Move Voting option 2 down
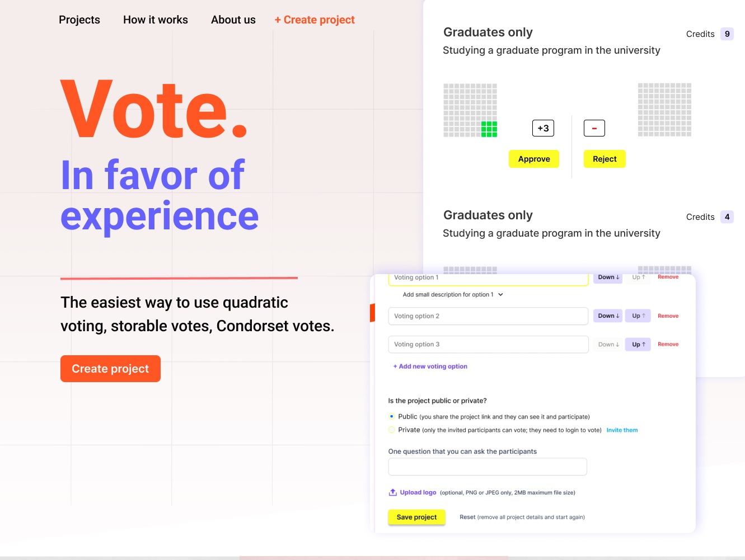The height and width of the screenshot is (560, 745). (608, 316)
